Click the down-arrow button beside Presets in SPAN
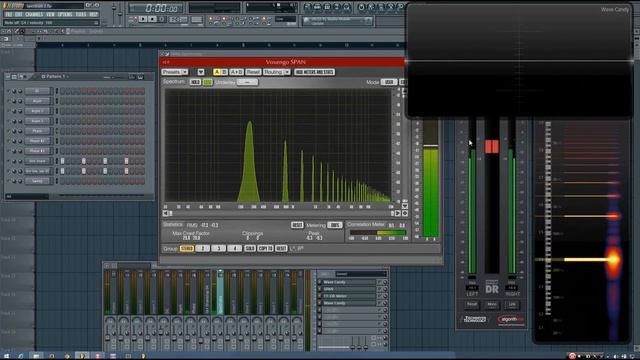Image resolution: width=640 pixels, height=360 pixels. point(201,72)
